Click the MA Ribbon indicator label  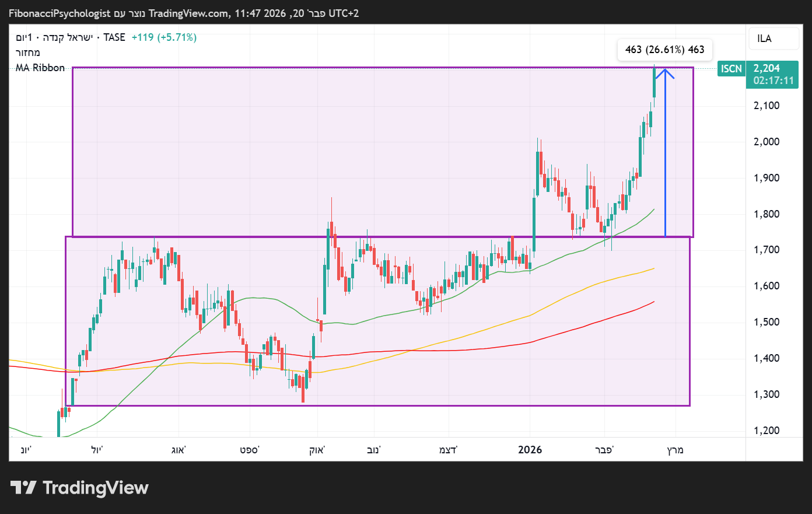pyautogui.click(x=40, y=68)
